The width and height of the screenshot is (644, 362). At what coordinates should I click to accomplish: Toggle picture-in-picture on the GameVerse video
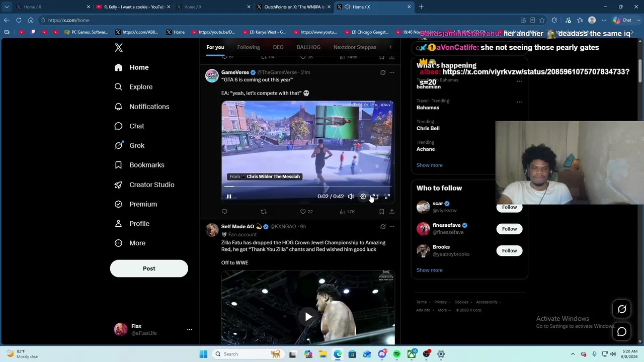(375, 197)
